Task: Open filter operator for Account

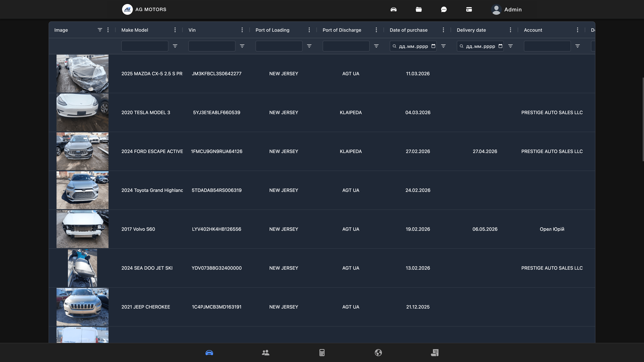Action: click(x=577, y=46)
